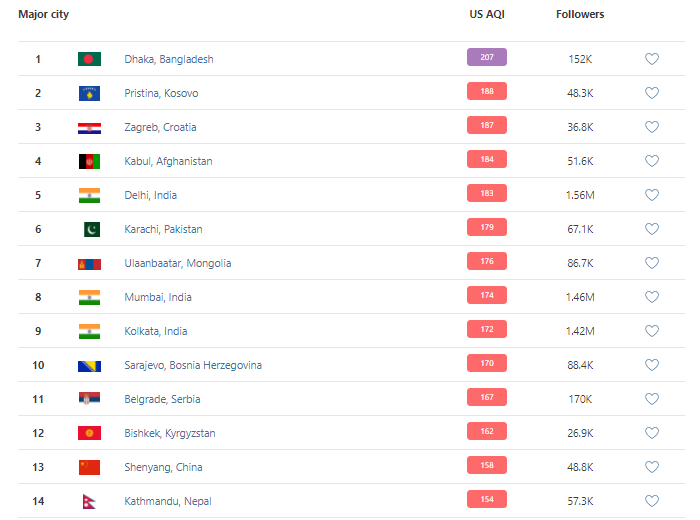
Task: Click the Mongolia flag icon
Action: [89, 263]
